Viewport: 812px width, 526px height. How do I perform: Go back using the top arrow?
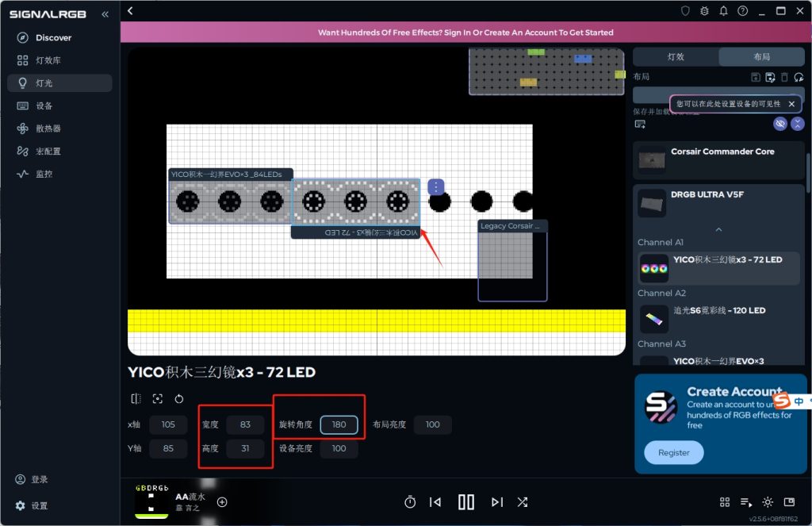click(x=131, y=11)
